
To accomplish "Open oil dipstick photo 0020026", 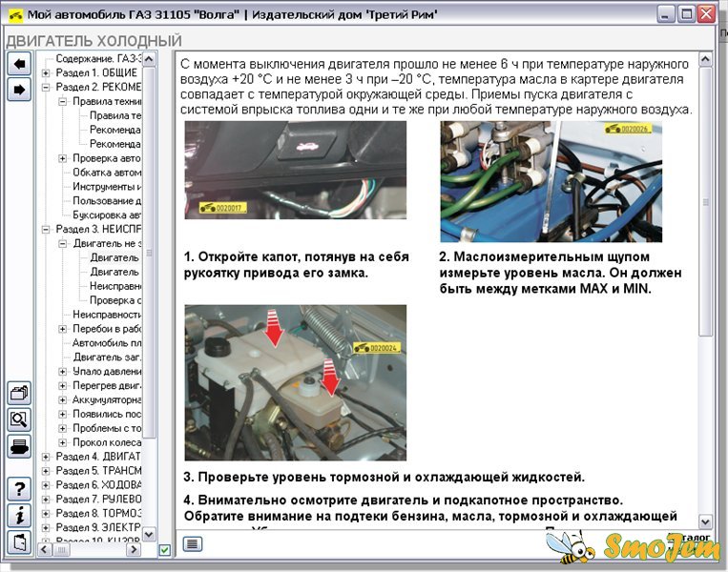I will click(x=551, y=181).
